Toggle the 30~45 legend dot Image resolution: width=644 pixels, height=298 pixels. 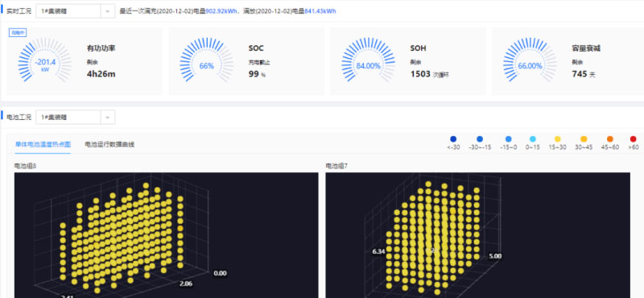click(584, 139)
